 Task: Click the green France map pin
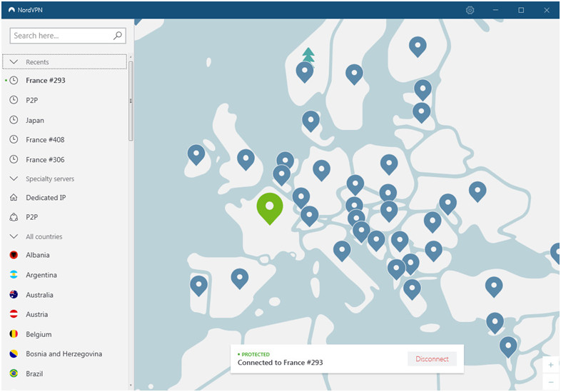click(270, 208)
